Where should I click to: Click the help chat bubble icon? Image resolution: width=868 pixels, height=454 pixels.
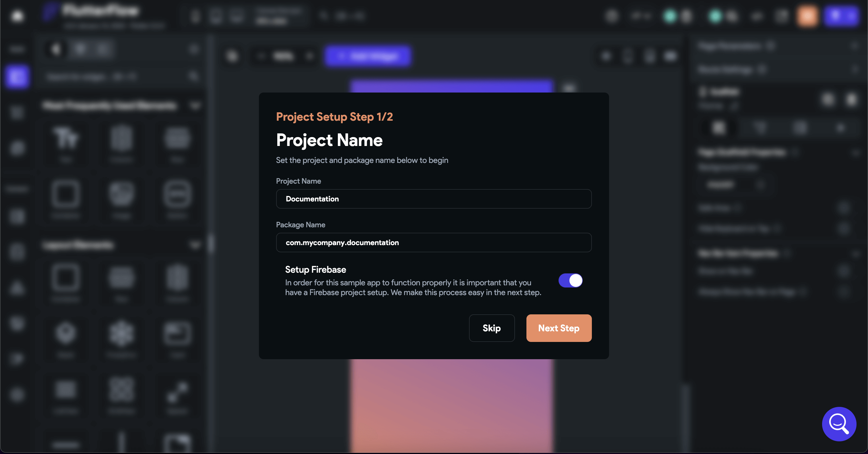tap(839, 424)
